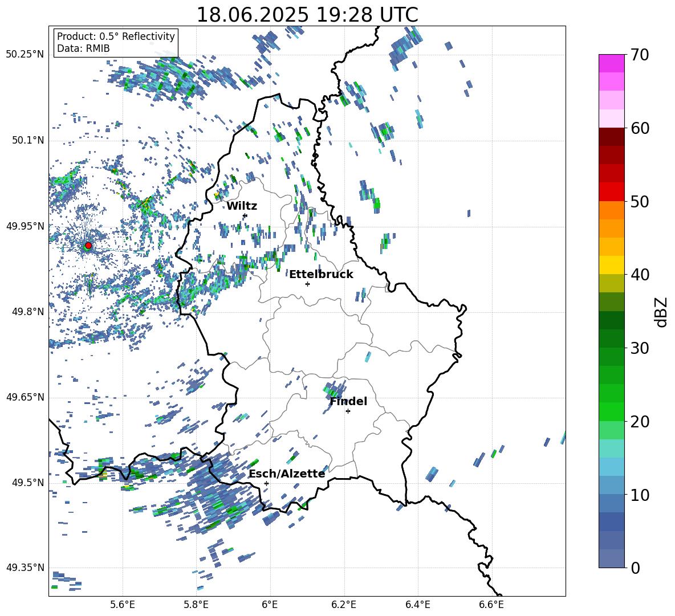This screenshot has height=616, width=675.
Task: Click the 49.5°N latitude label
Action: [x=27, y=483]
